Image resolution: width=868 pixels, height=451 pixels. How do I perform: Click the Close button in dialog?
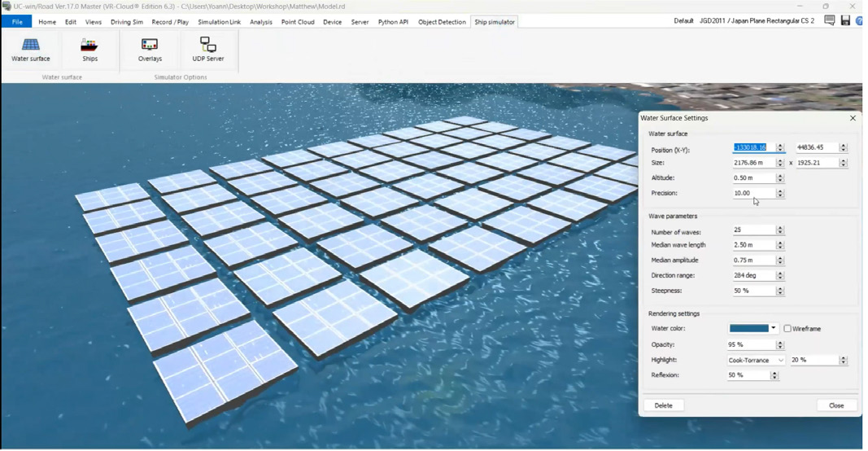[x=836, y=405]
